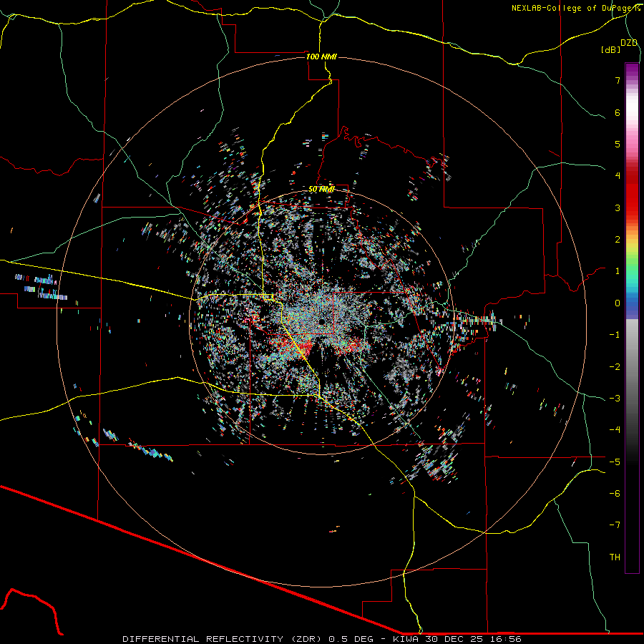Image resolution: width=644 pixels, height=644 pixels.
Task: Click the 2 value on the color scale
Action: [618, 240]
